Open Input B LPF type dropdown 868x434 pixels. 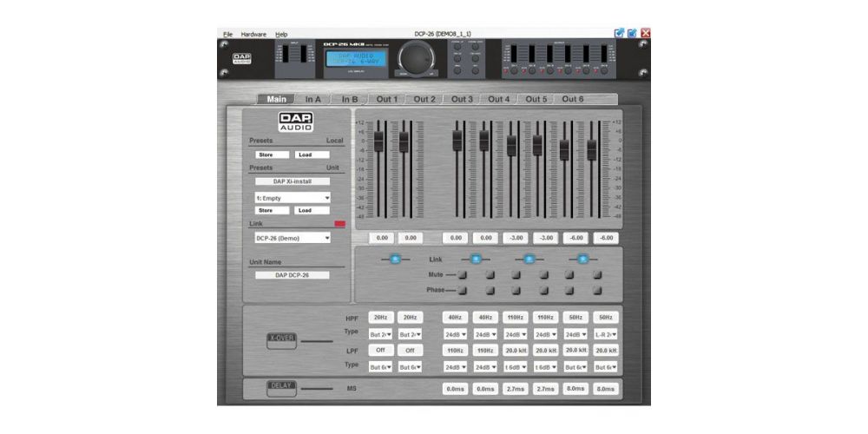coord(411,367)
